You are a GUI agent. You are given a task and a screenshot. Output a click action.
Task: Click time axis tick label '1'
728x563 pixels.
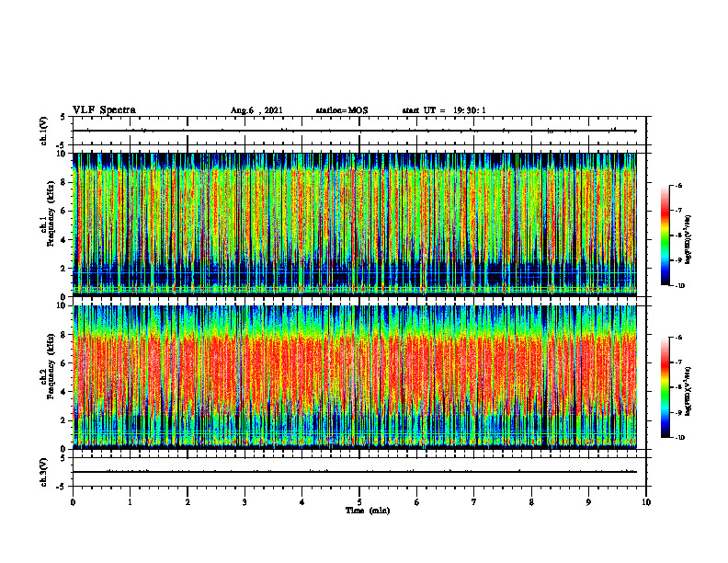click(131, 502)
